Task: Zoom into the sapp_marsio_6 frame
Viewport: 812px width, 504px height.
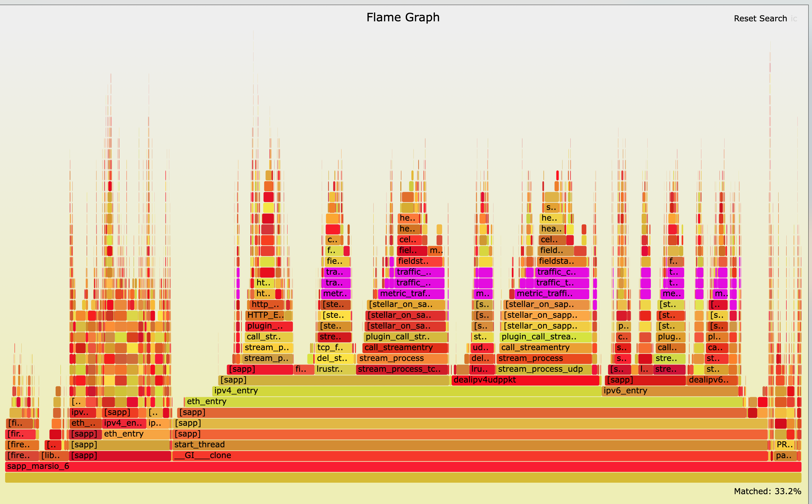Action: point(400,466)
